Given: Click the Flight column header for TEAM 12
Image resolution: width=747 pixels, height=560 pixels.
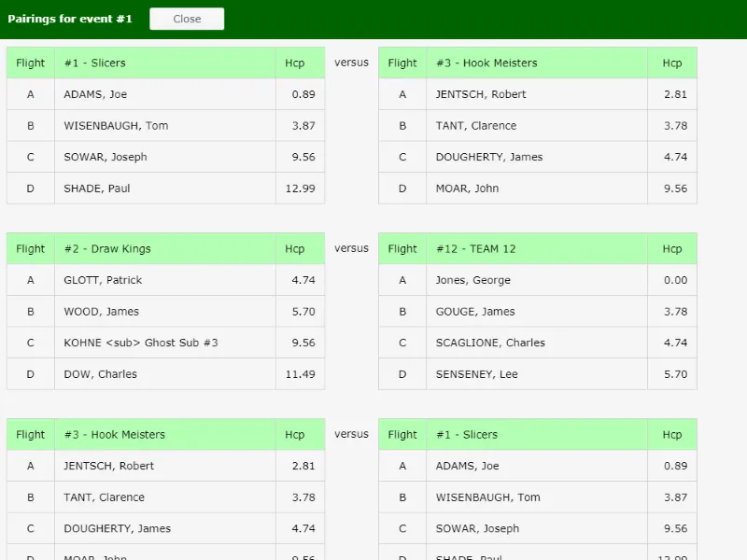Looking at the screenshot, I should coord(402,249).
